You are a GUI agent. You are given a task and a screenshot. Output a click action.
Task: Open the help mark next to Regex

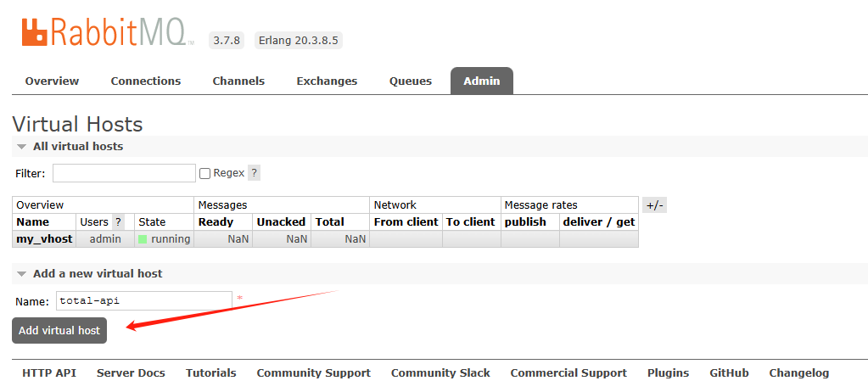[x=254, y=173]
